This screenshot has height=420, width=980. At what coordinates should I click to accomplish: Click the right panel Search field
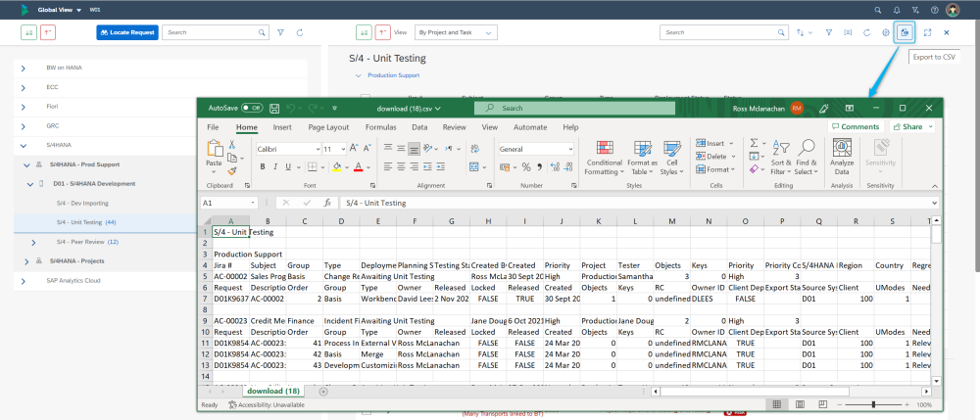click(725, 32)
